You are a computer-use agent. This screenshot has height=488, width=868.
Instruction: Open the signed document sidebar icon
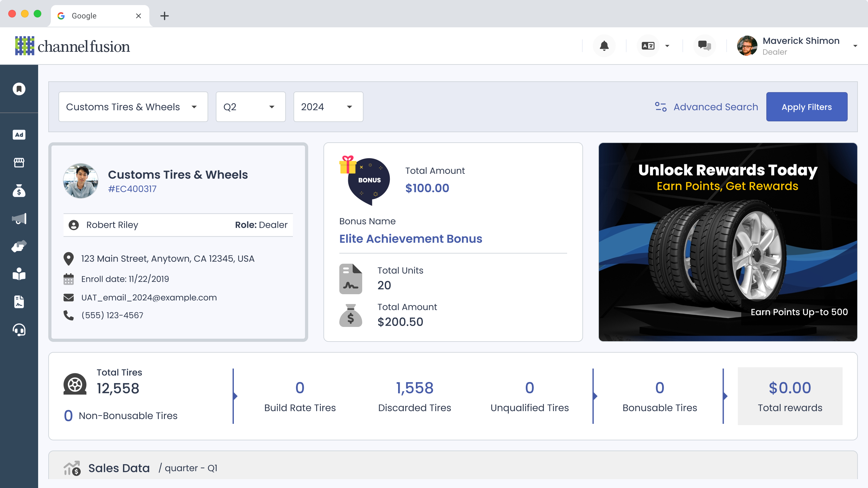(19, 302)
